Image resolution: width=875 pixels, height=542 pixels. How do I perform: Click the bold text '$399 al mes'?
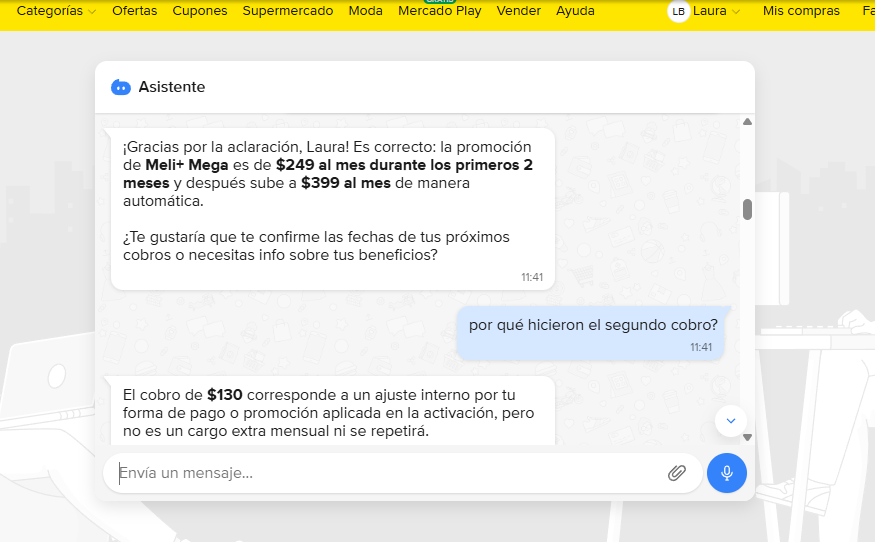point(346,183)
